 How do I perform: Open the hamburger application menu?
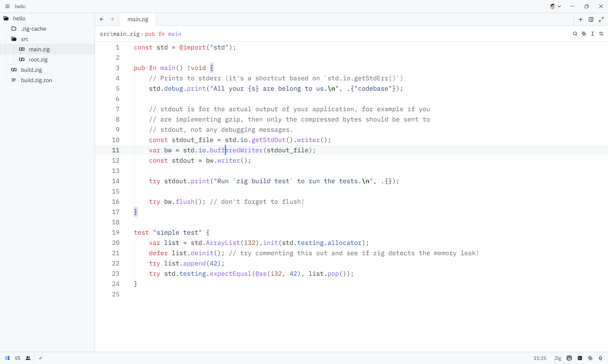tap(7, 6)
